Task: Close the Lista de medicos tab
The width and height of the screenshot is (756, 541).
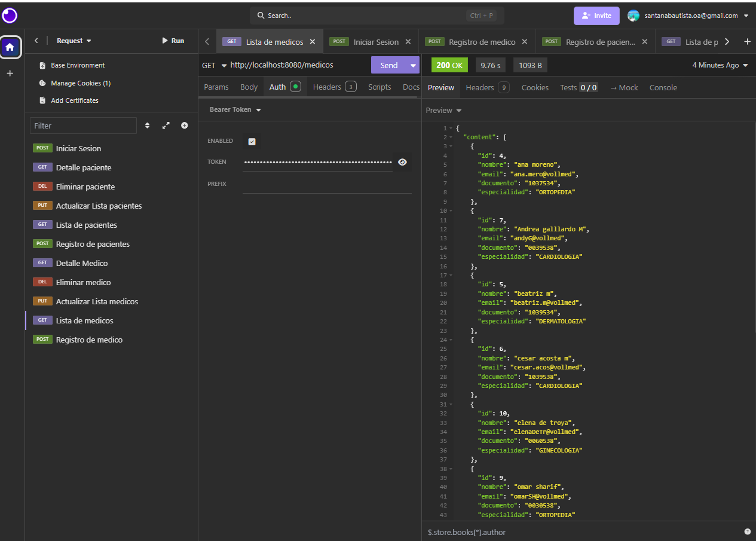Action: (313, 42)
